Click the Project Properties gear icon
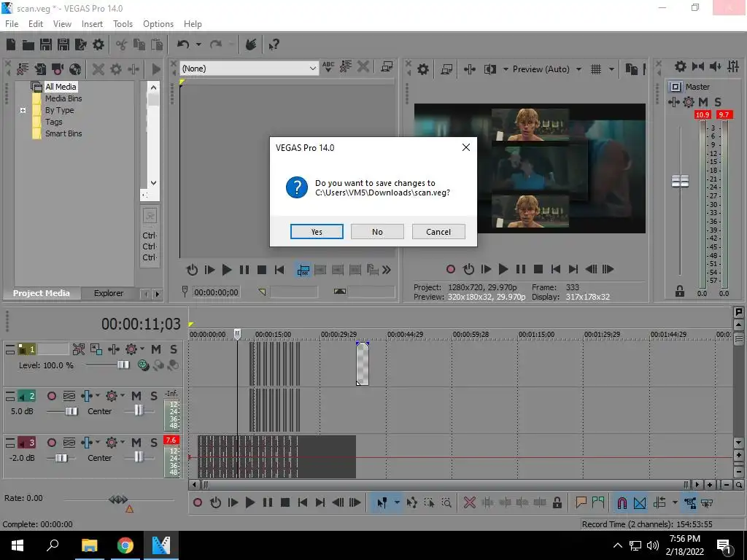This screenshot has width=747, height=560. [x=98, y=44]
